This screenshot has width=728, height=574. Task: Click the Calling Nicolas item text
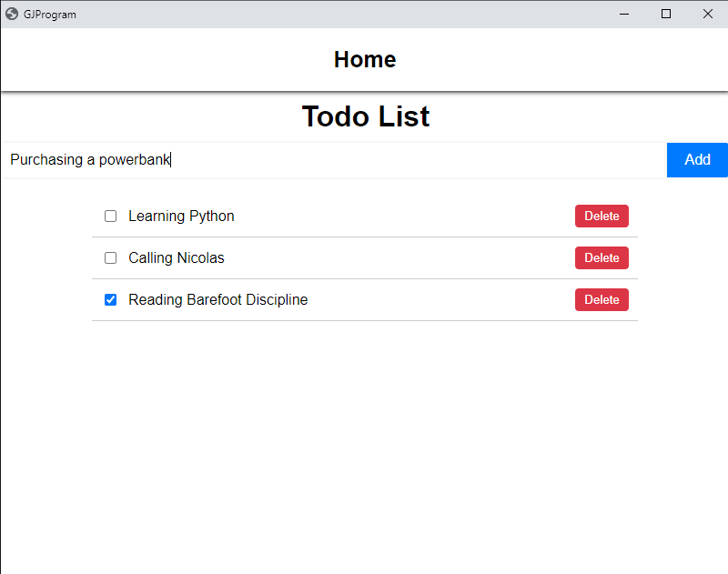coord(177,258)
